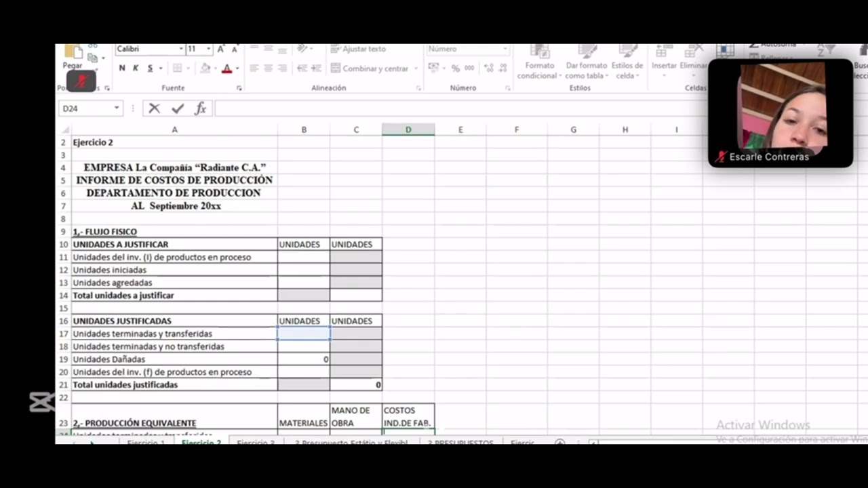Open font color dropdown arrow
The image size is (868, 488).
tap(237, 68)
